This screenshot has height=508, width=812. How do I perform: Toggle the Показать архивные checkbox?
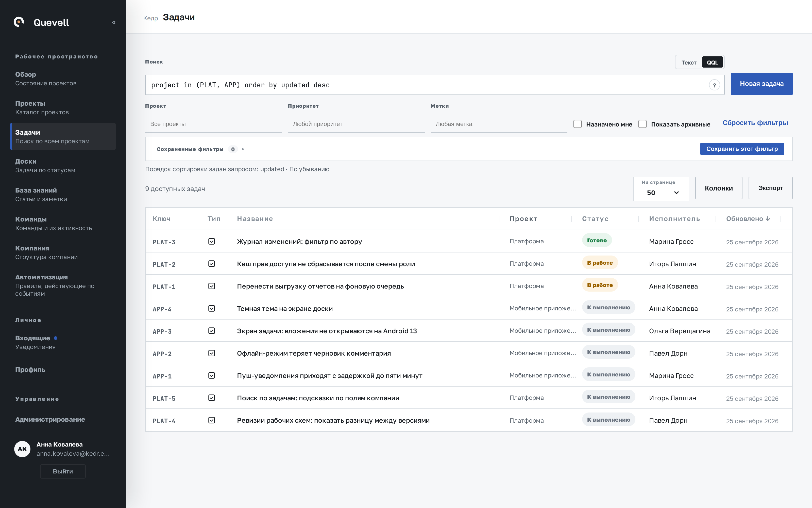click(x=642, y=124)
